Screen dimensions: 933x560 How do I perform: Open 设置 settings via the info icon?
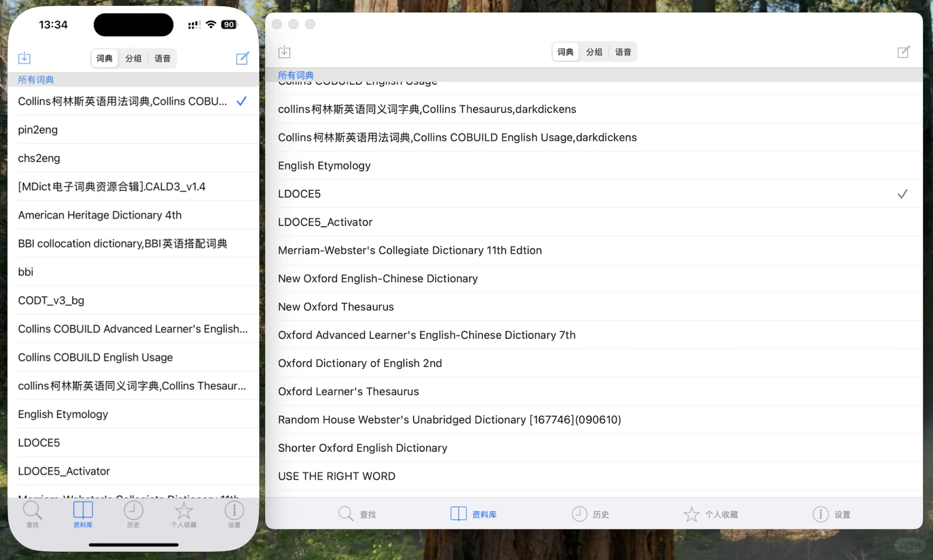tap(234, 511)
